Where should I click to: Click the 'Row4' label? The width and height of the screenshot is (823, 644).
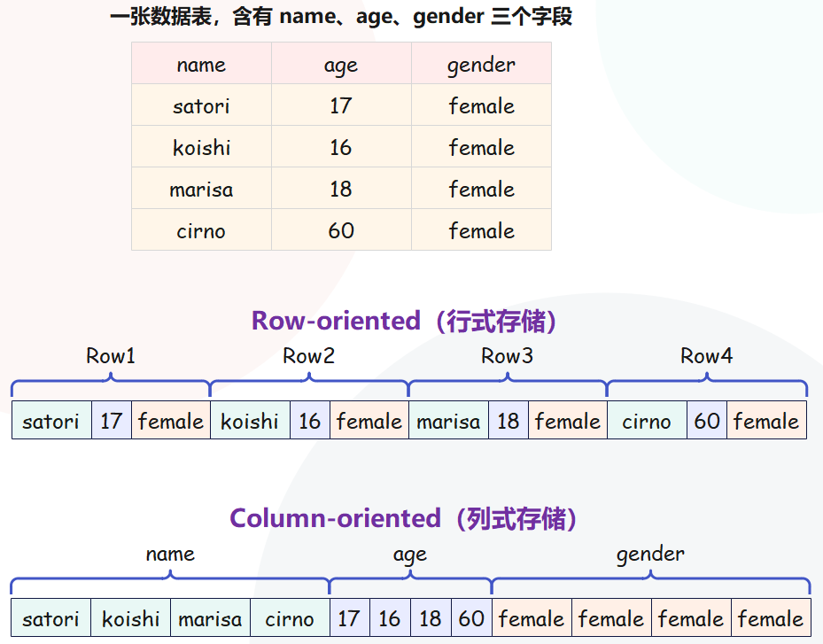pos(706,356)
